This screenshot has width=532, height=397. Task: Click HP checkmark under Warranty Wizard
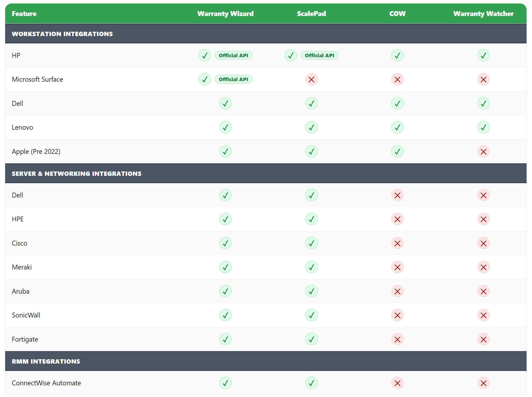point(204,55)
